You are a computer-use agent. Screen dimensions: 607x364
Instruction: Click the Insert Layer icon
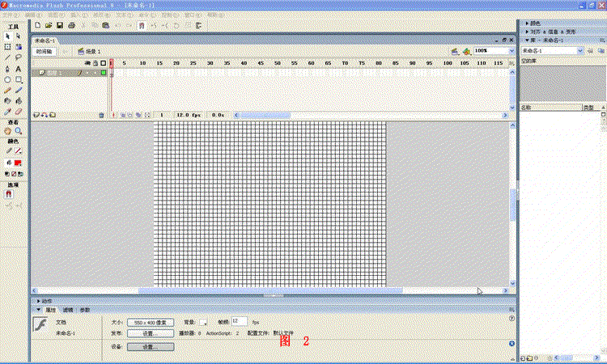pyautogui.click(x=36, y=115)
